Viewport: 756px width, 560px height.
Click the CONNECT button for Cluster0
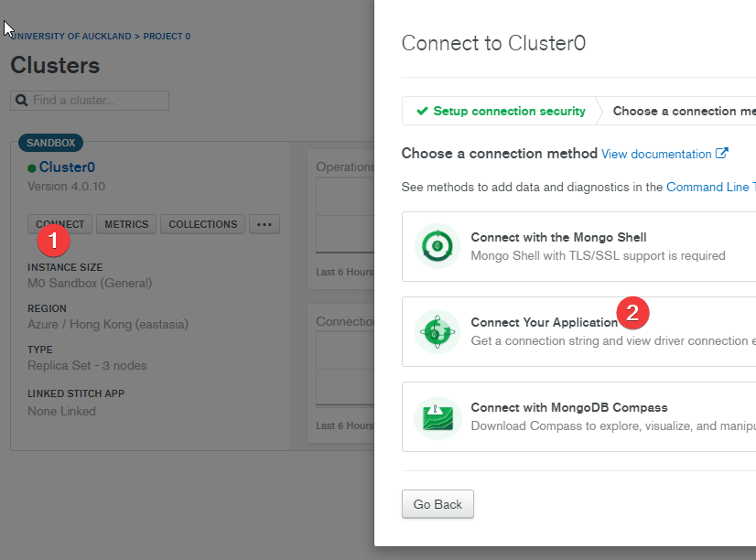59,224
